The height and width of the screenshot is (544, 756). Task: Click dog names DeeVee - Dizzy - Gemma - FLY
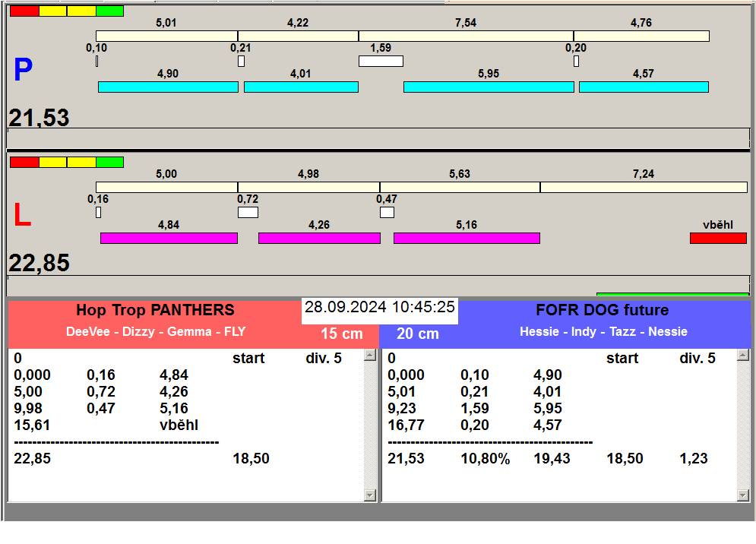click(x=156, y=332)
